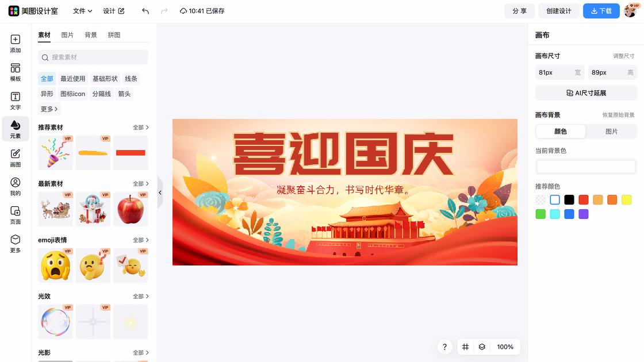Open the 添加 (Add) sidebar tool
The image size is (644, 362).
tap(15, 44)
